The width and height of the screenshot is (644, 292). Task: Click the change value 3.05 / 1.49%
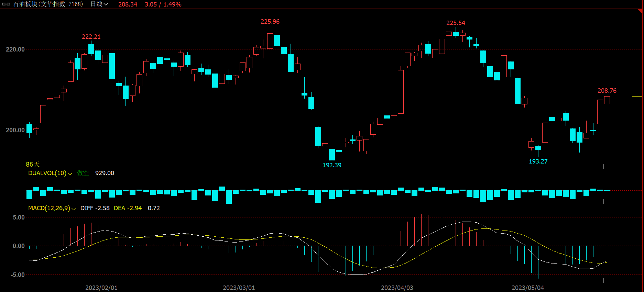[163, 4]
